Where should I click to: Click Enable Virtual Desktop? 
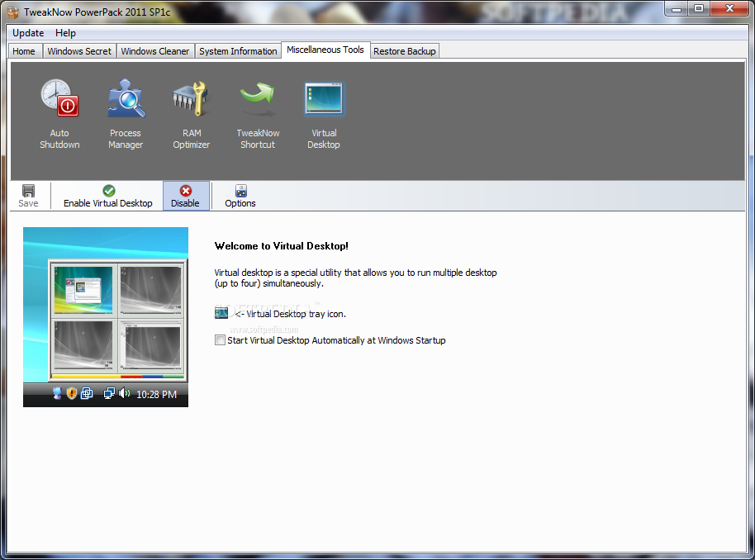point(108,196)
